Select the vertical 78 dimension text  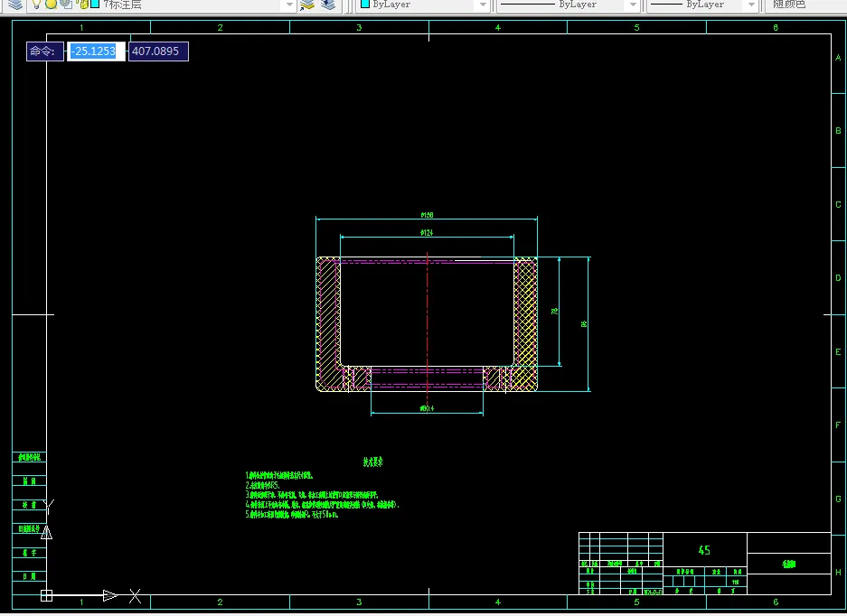[554, 312]
